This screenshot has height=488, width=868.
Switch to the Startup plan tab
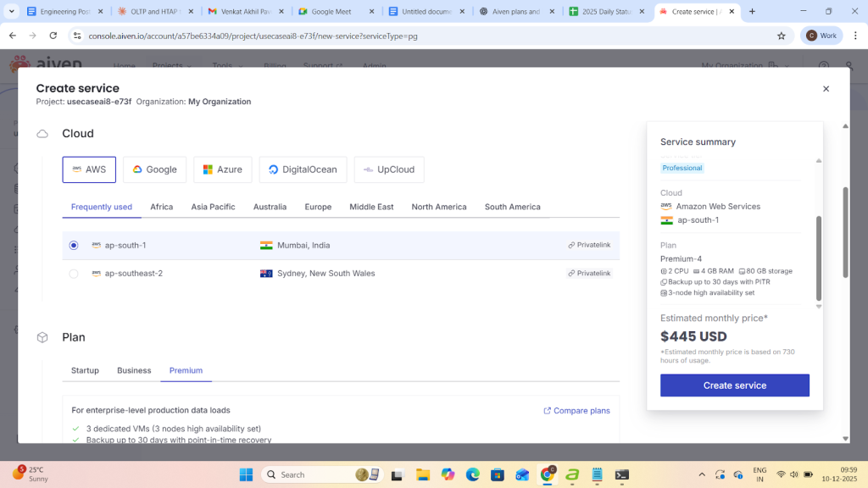click(x=85, y=370)
